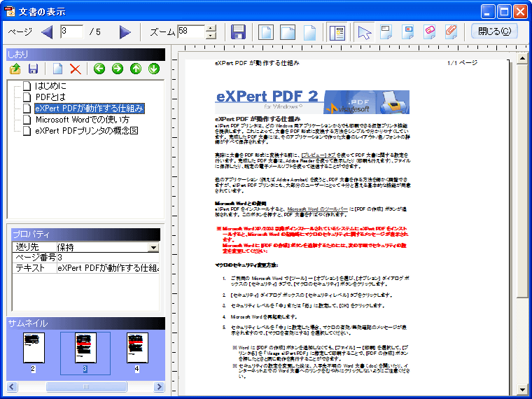The width and height of the screenshot is (532, 399).
Task: Click the サムネイル panel header
Action: click(85, 323)
